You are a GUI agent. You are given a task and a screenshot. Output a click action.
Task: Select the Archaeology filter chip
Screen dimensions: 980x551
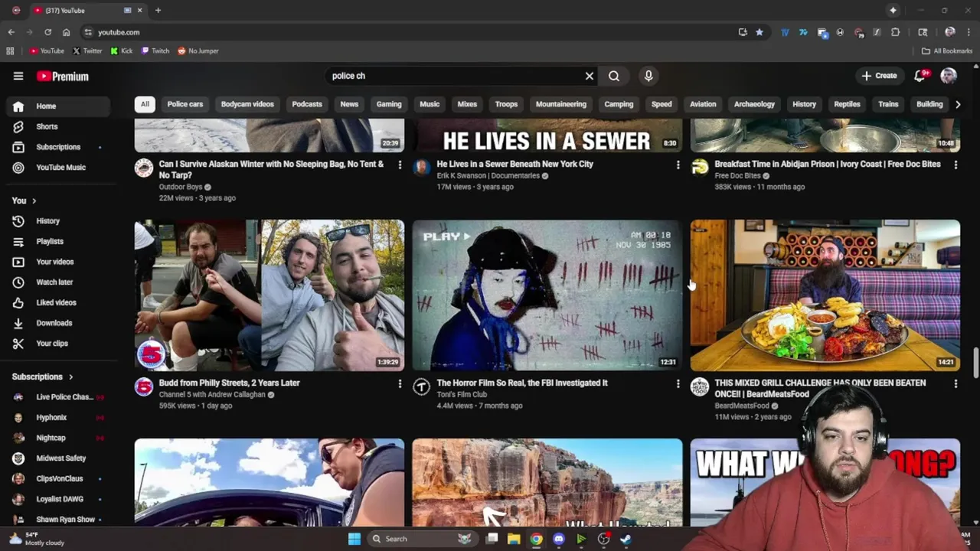click(x=754, y=104)
